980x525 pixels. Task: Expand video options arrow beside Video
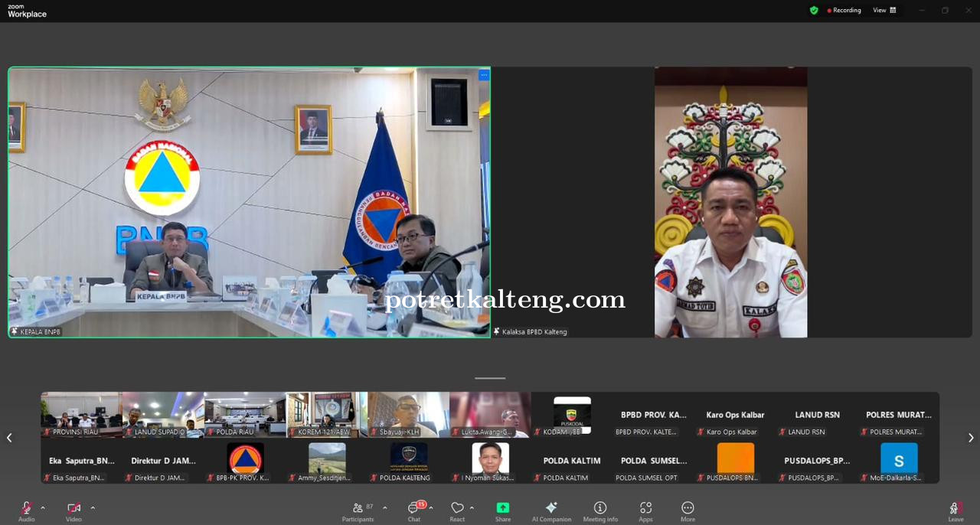93,507
